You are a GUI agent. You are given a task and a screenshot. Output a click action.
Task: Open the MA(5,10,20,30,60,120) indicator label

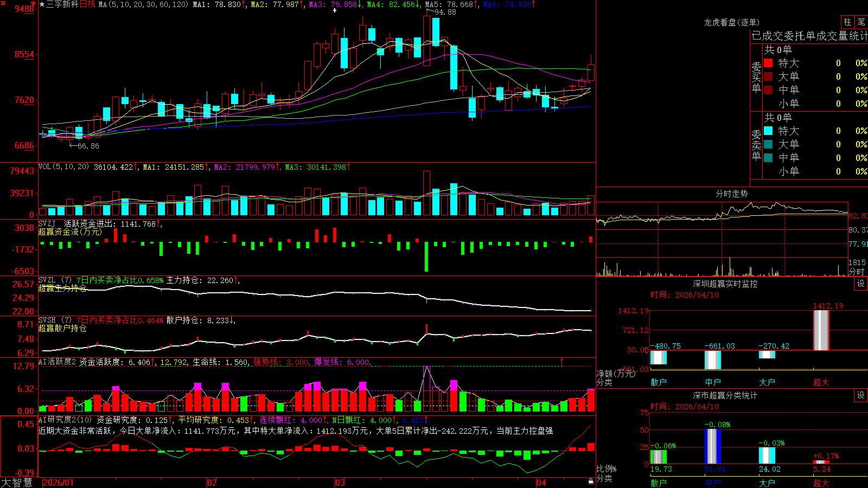[143, 4]
